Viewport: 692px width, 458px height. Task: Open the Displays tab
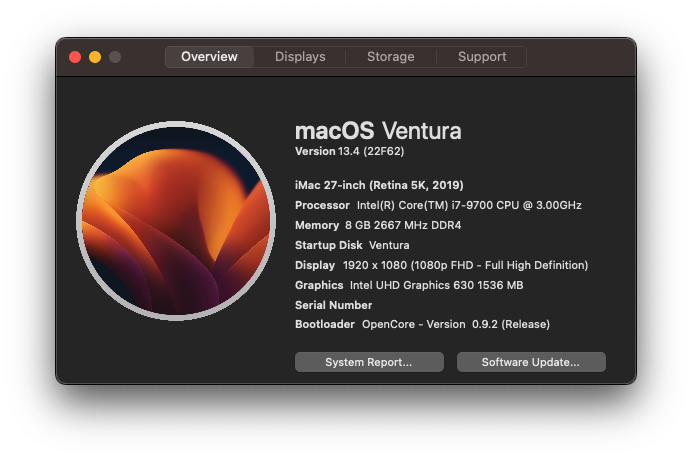300,57
